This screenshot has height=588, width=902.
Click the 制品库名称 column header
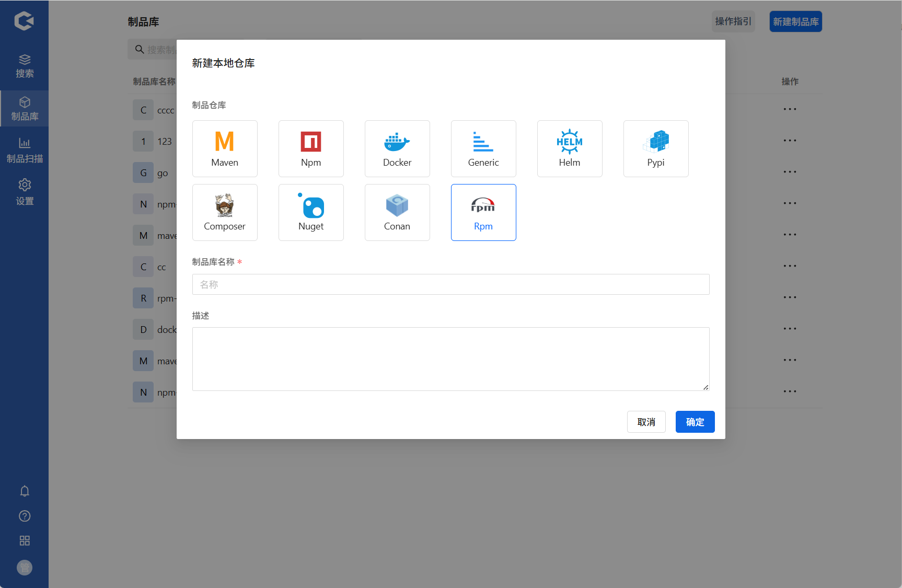pos(154,82)
